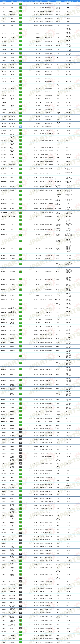Screen dimensions: 80x644
Task: Click the NISSAN make cell
Action: click(x=4, y=217)
